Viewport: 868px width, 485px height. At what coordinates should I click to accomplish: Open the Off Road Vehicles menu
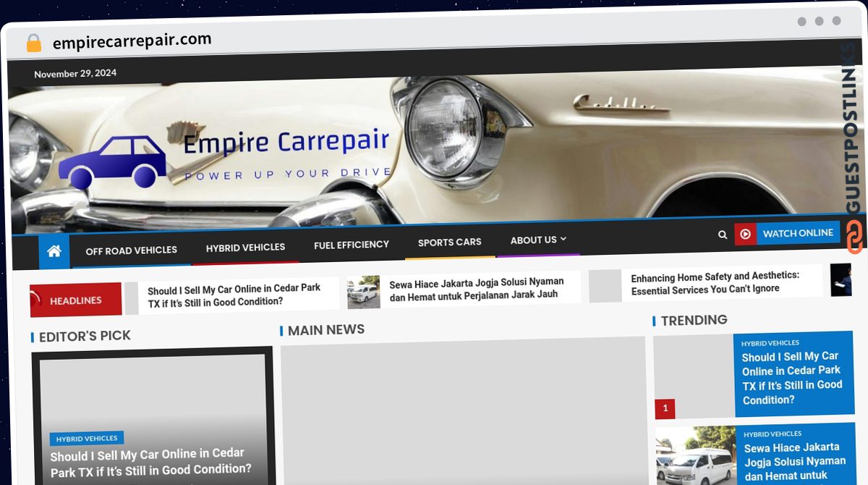click(132, 250)
